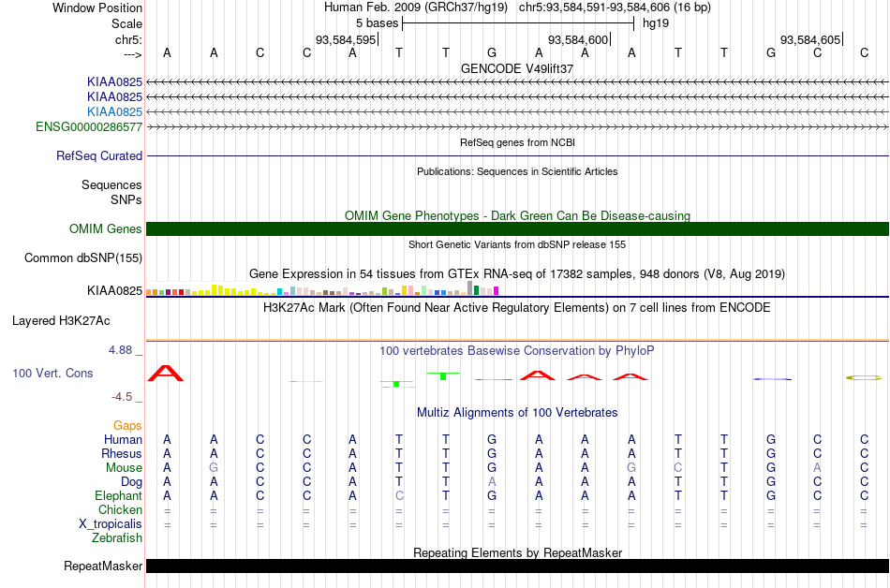Click the green ENSG00000286577 arrow track

click(517, 127)
